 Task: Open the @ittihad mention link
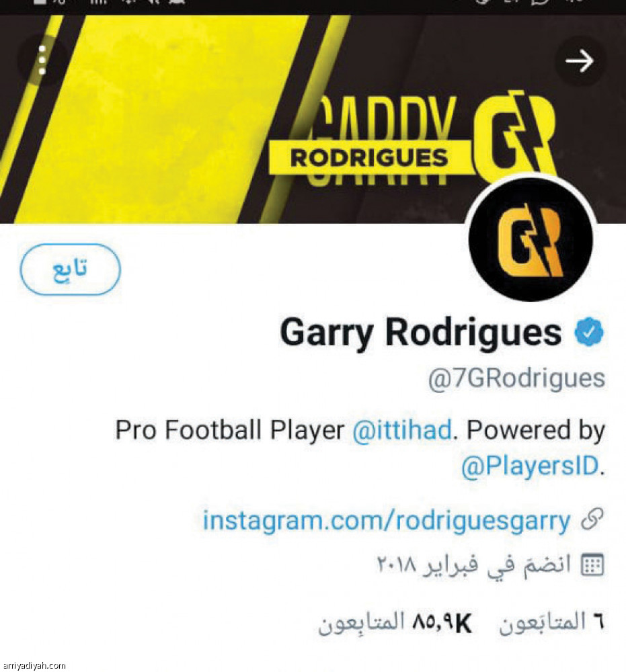tap(401, 430)
